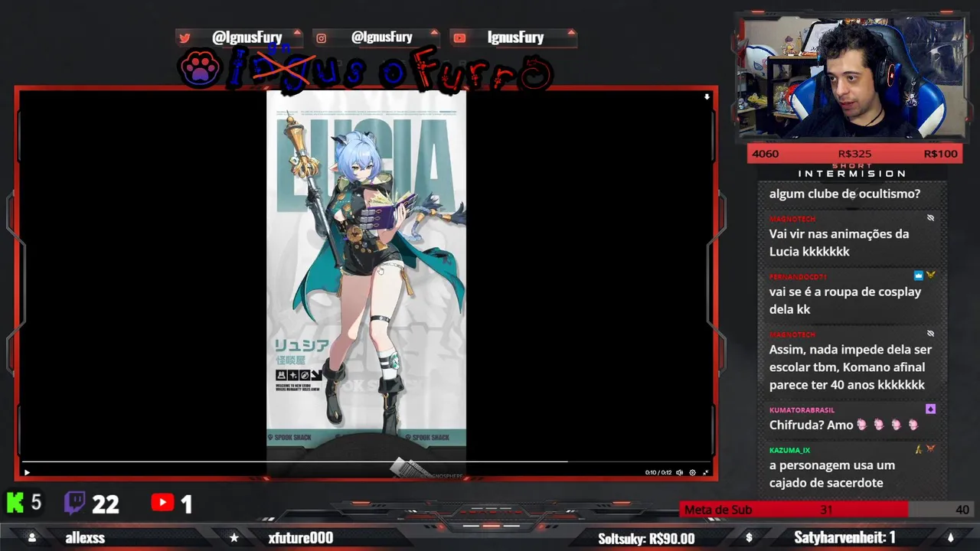Viewport: 980px width, 551px height.
Task: Click KUMATORABRASIL username in chat
Action: 802,410
